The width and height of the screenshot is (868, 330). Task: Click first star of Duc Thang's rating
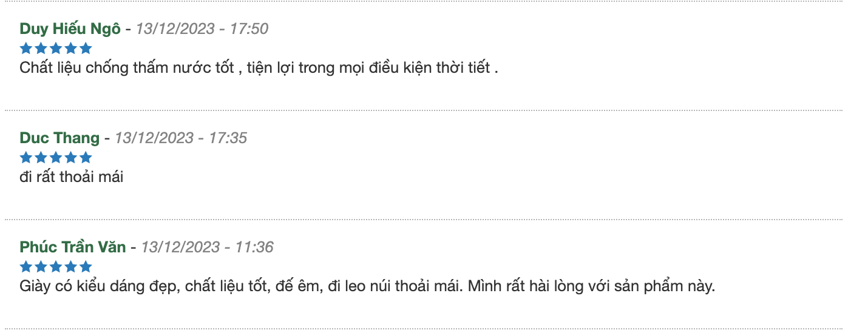tap(26, 158)
